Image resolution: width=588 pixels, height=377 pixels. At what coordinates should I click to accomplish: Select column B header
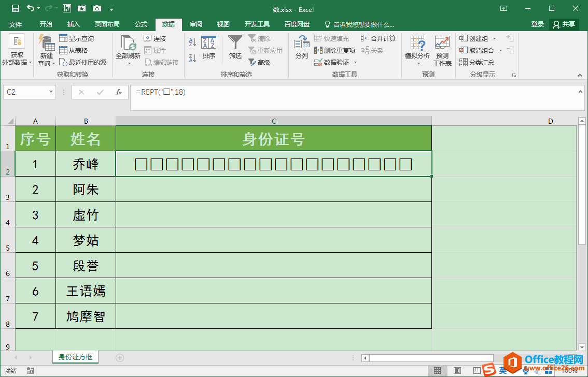tap(86, 121)
